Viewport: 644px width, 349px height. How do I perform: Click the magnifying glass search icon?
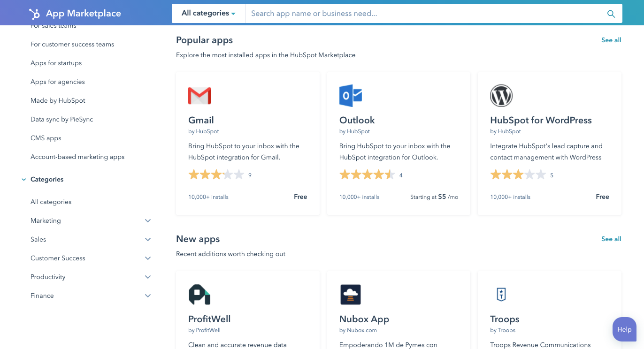coord(611,14)
